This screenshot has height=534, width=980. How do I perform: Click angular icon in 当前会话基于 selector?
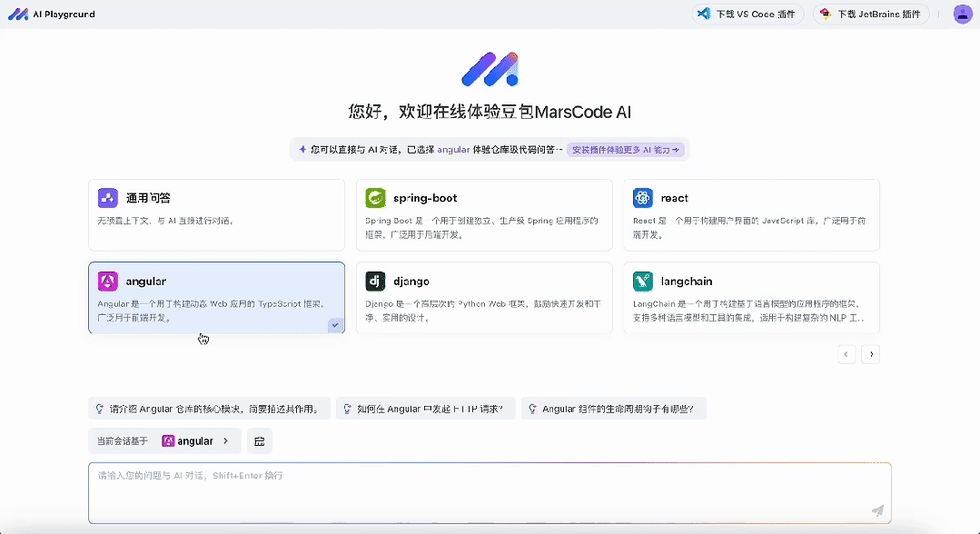tap(168, 440)
